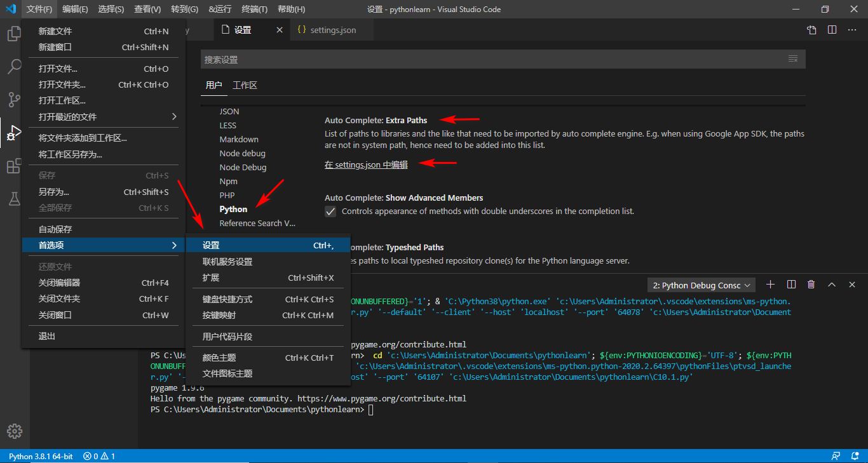This screenshot has width=868, height=463.
Task: Click the VS Code logo icon
Action: tap(11, 9)
